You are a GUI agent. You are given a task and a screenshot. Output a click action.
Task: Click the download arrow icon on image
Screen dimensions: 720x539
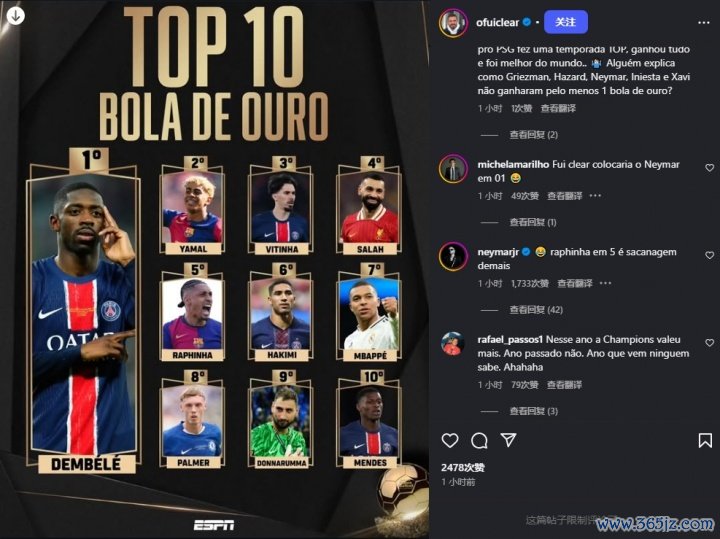[16, 16]
